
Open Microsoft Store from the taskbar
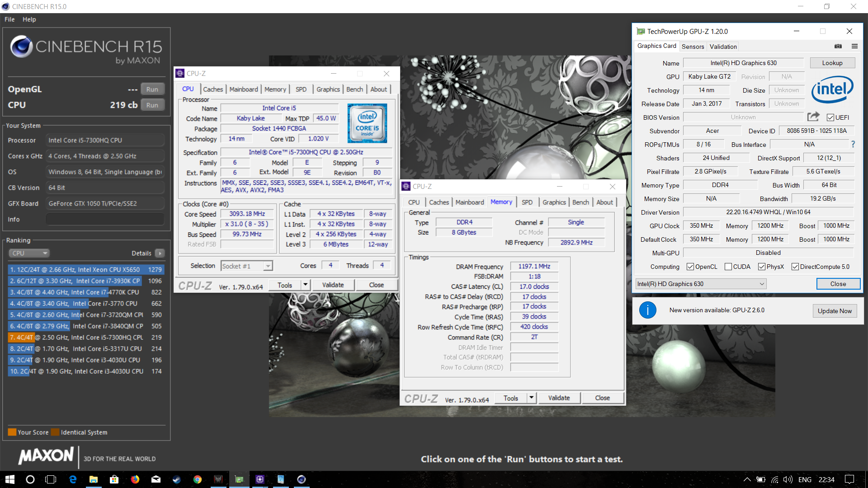point(114,479)
